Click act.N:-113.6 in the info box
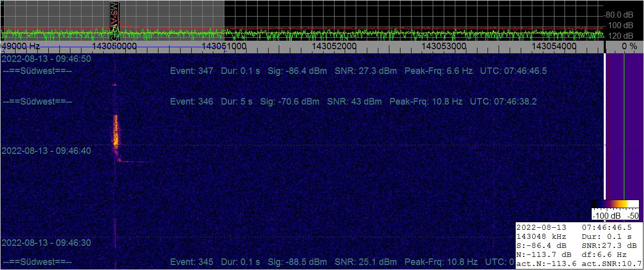 tap(546, 264)
